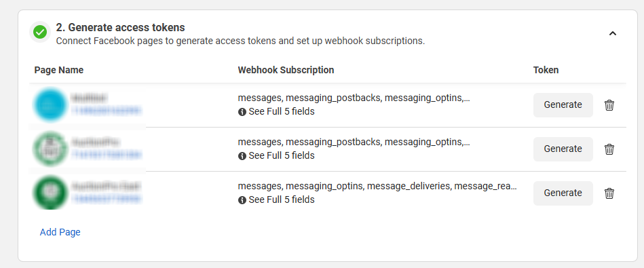This screenshot has height=268, width=644.
Task: Open the blue avatar of first page
Action: click(50, 104)
